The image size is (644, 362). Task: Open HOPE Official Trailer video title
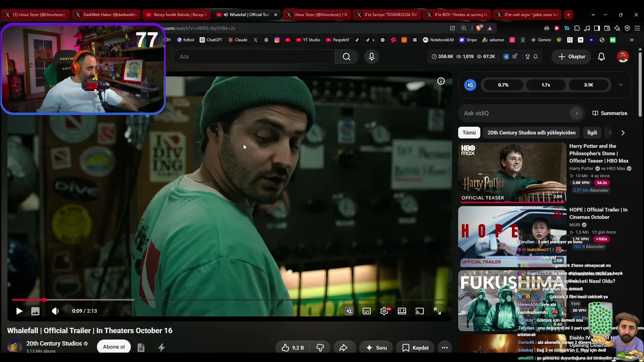(599, 214)
